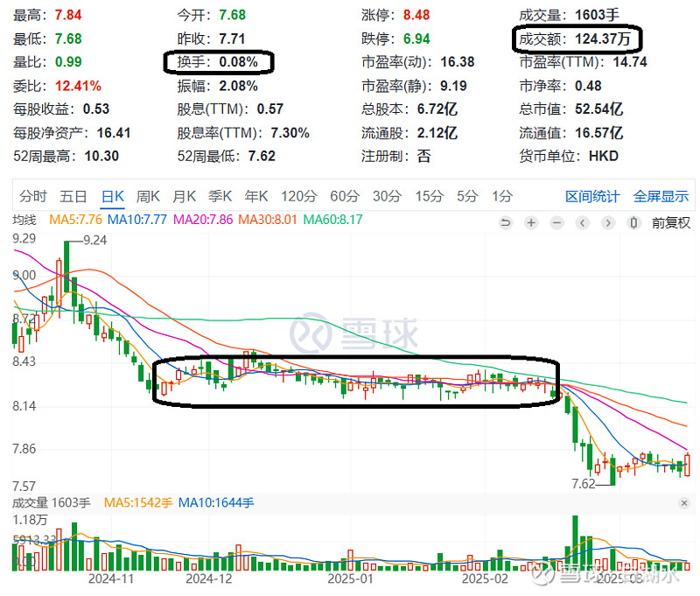This screenshot has height=596, width=700.
Task: Click the MA20:7.86 moving average label
Action: [203, 220]
